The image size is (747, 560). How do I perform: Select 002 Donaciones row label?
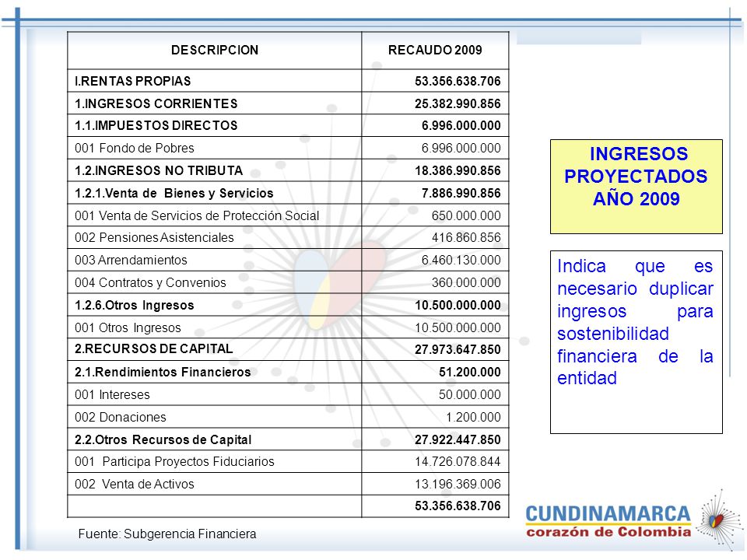(x=120, y=417)
